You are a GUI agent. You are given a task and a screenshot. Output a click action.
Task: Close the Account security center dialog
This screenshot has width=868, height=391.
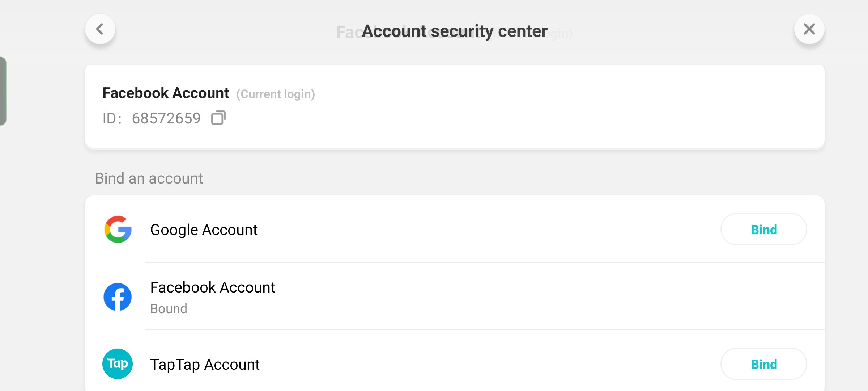[x=809, y=29]
